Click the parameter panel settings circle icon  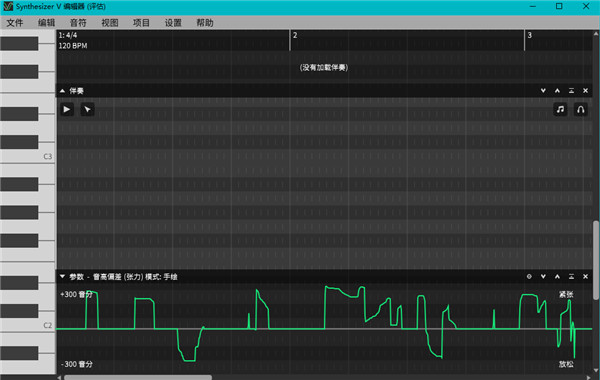coord(529,276)
